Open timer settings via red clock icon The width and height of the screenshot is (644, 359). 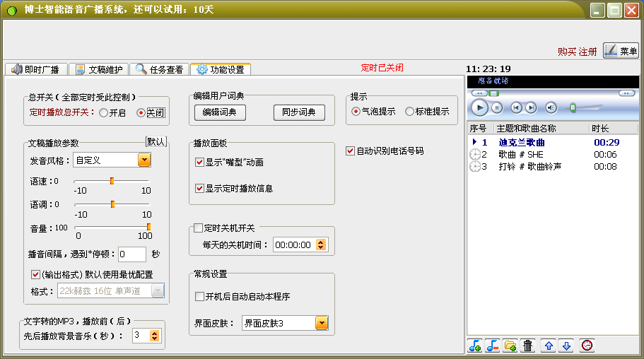587,346
